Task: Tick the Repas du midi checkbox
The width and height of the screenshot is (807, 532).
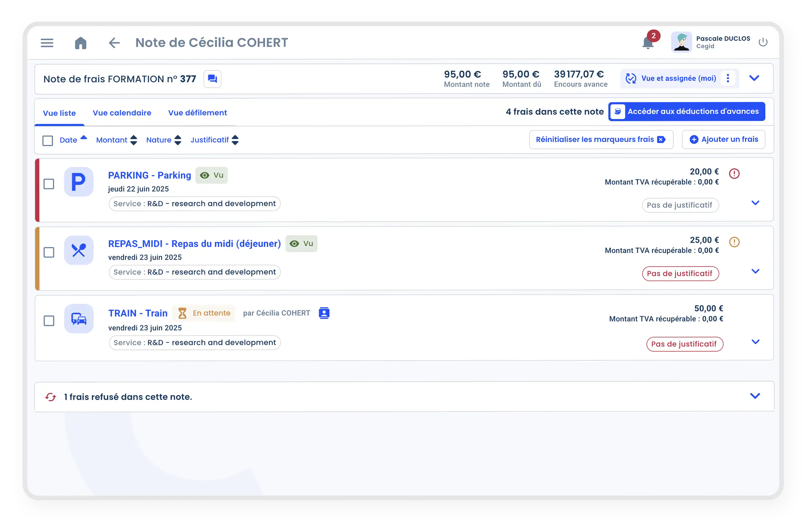Action: coord(49,253)
